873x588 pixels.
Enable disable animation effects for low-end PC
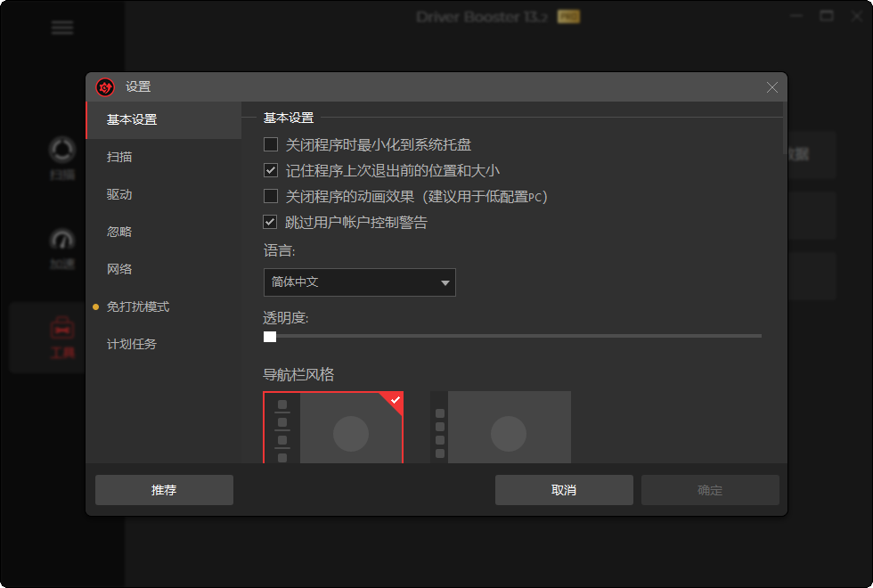[270, 196]
